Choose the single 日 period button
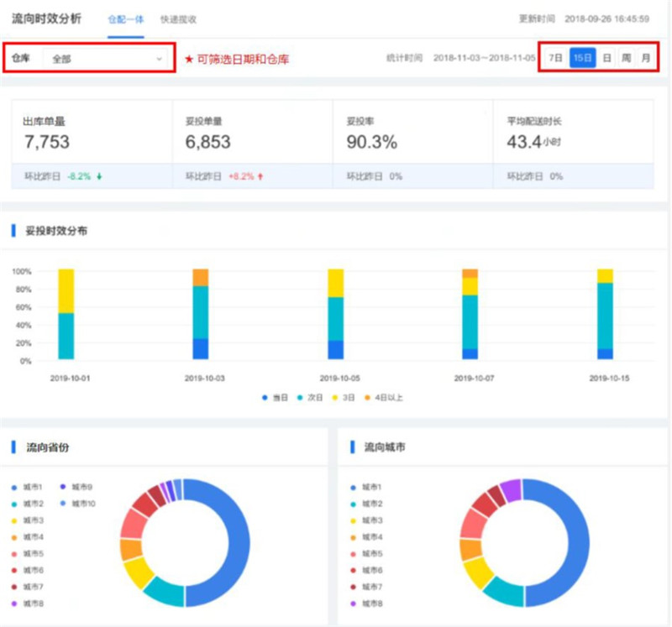Image resolution: width=672 pixels, height=627 pixels. 606,59
